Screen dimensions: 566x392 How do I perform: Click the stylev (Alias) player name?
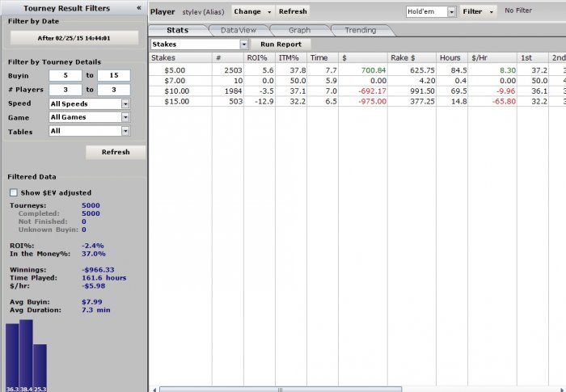[203, 12]
